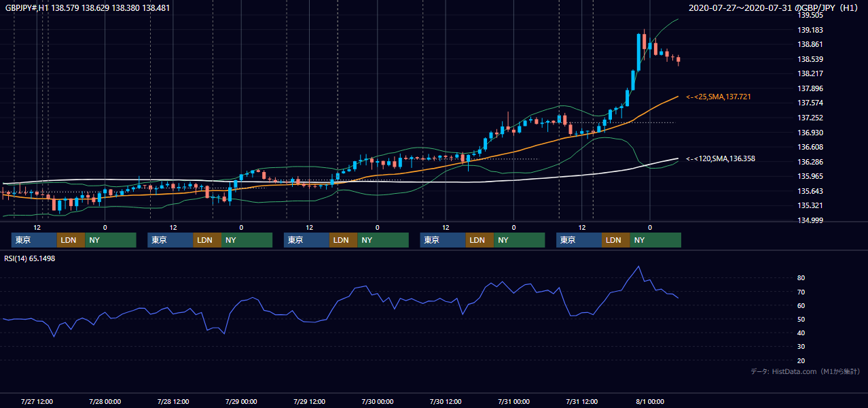Screen dimensions: 868x408
Task: Click the 7/31 00:00 time label
Action: (513, 401)
